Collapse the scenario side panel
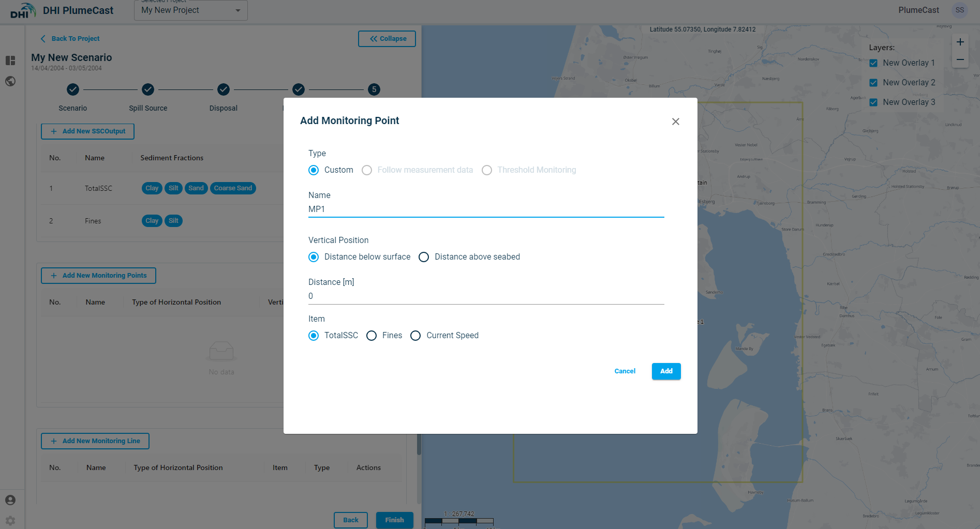 [x=387, y=39]
